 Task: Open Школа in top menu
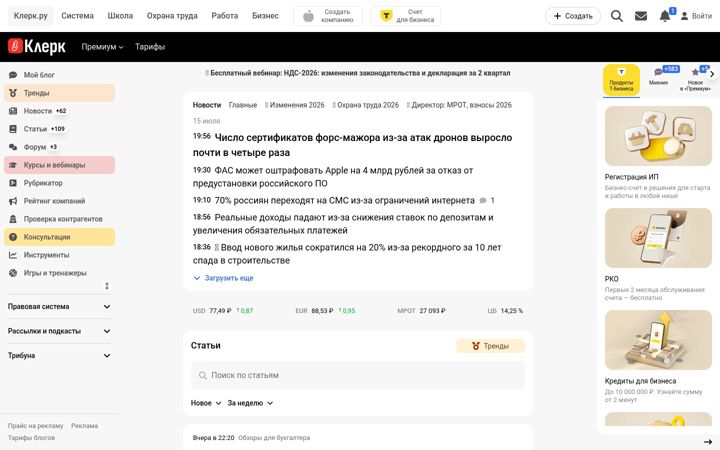point(120,16)
